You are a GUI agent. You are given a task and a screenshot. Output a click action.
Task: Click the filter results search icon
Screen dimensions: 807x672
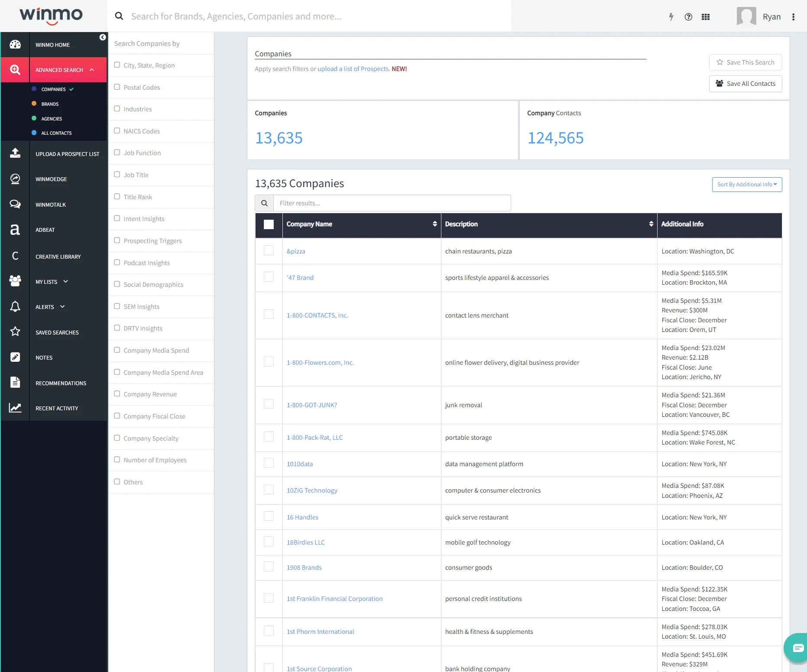click(x=264, y=203)
